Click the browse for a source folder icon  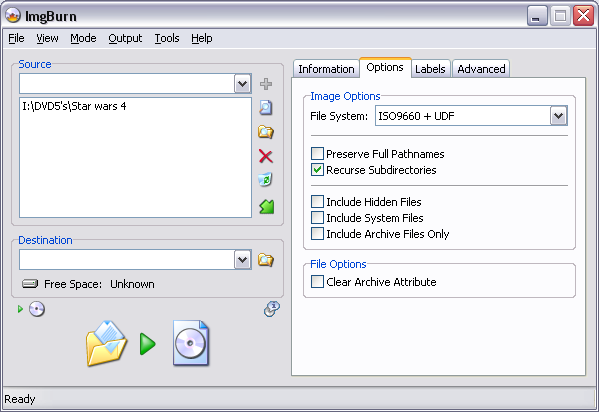point(266,132)
